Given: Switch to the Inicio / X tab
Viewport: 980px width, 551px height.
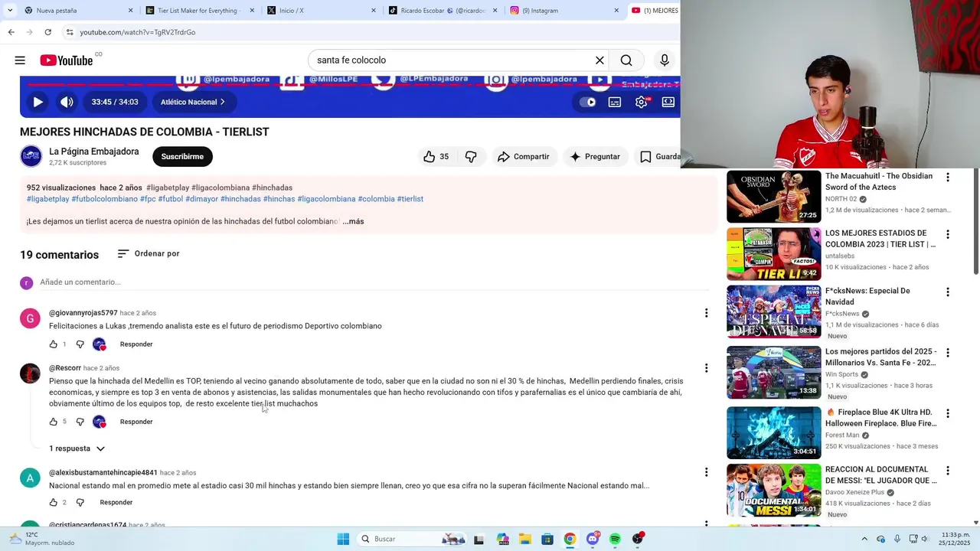Looking at the screenshot, I should 321,11.
